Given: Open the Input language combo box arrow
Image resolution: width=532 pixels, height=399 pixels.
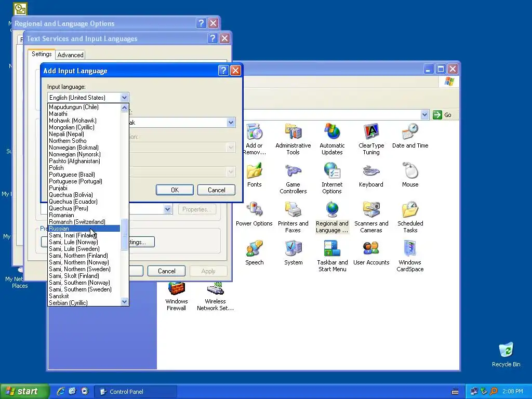Looking at the screenshot, I should pyautogui.click(x=125, y=97).
